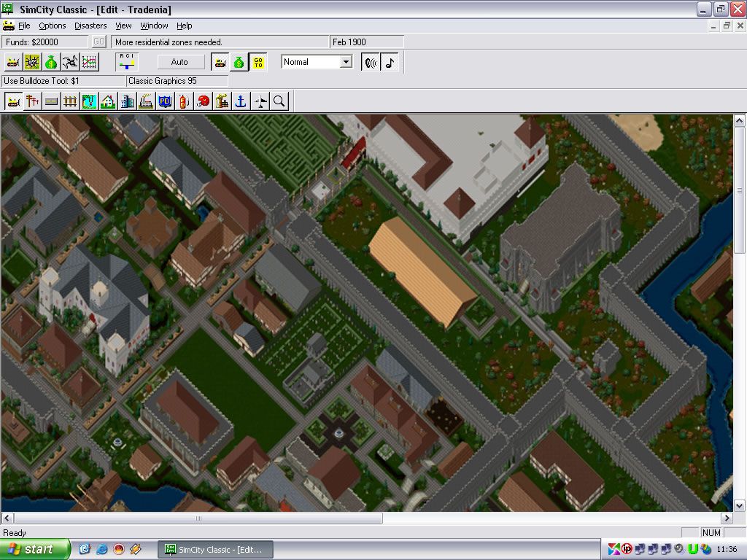Activate the Query magnifying glass tool

pos(279,101)
